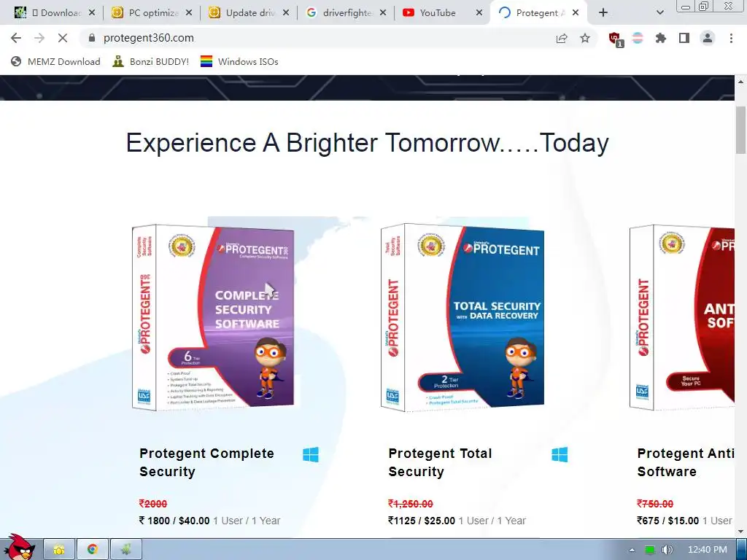Open the MEMZ Download bookmark
This screenshot has height=560, width=747.
coord(55,61)
